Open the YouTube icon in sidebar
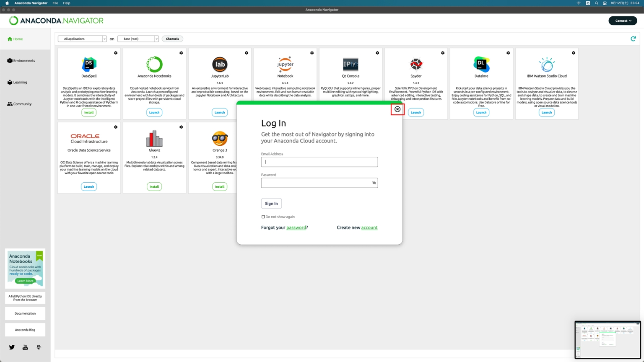This screenshot has height=362, width=644. pyautogui.click(x=25, y=347)
